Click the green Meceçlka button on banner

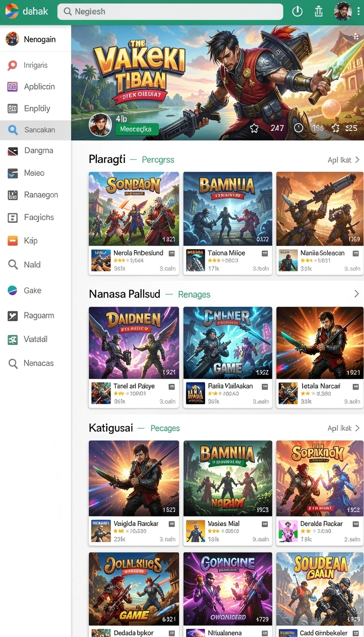tap(136, 129)
